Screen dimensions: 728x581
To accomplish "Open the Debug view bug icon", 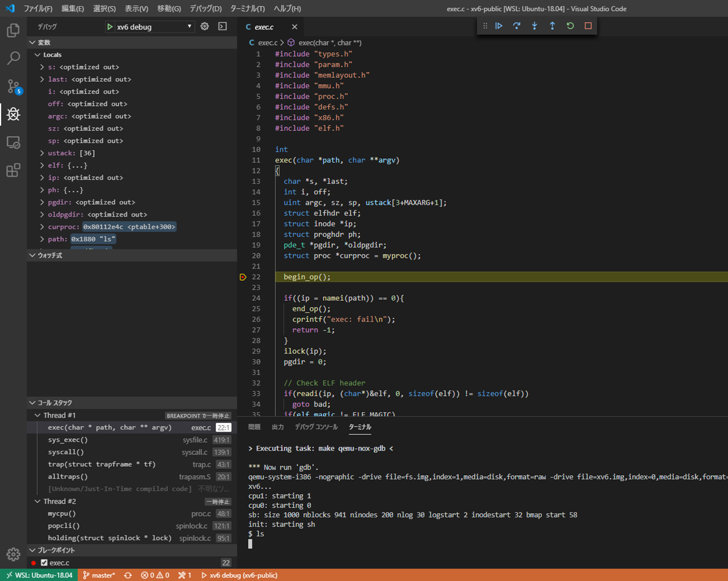I will (x=13, y=114).
